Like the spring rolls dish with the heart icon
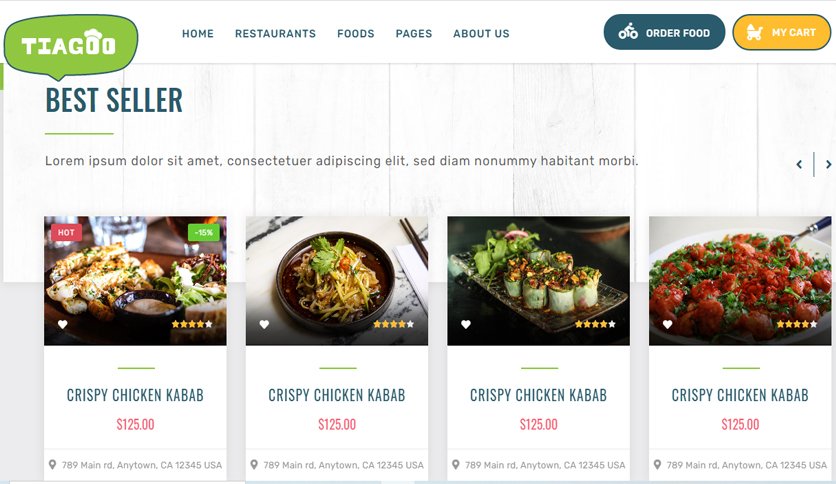836x484 pixels. [465, 324]
